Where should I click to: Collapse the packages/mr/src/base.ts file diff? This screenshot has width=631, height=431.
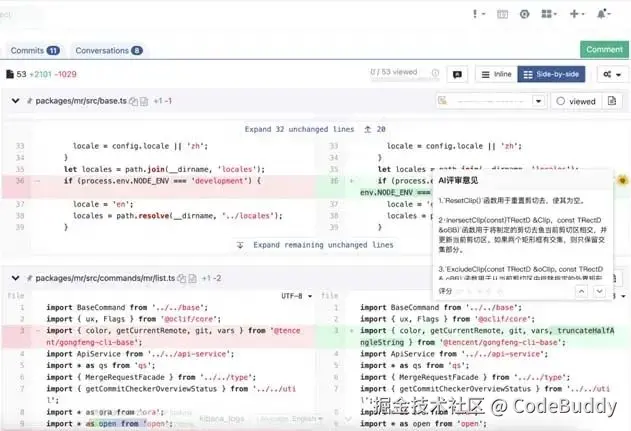(15, 101)
